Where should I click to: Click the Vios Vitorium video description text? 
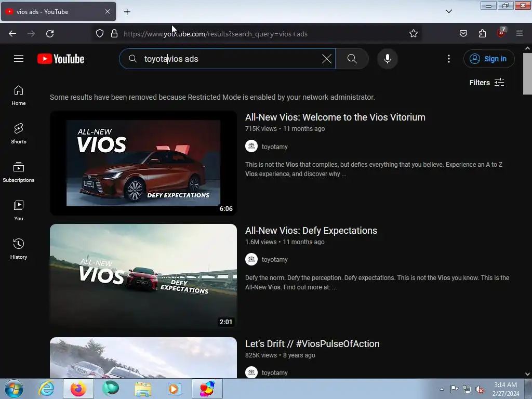tap(374, 169)
